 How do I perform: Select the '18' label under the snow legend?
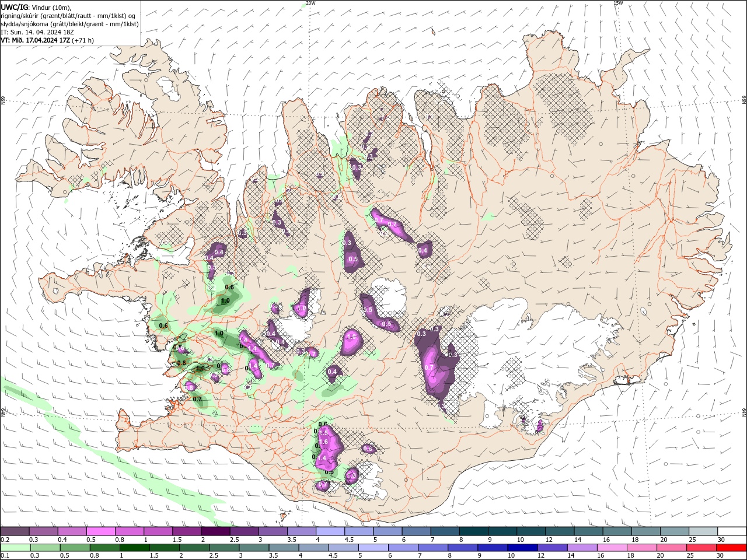(x=635, y=540)
